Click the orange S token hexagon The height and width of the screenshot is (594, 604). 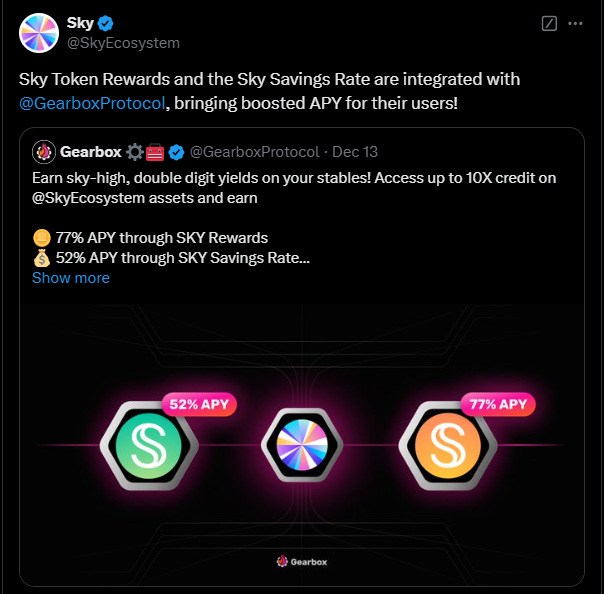[448, 446]
